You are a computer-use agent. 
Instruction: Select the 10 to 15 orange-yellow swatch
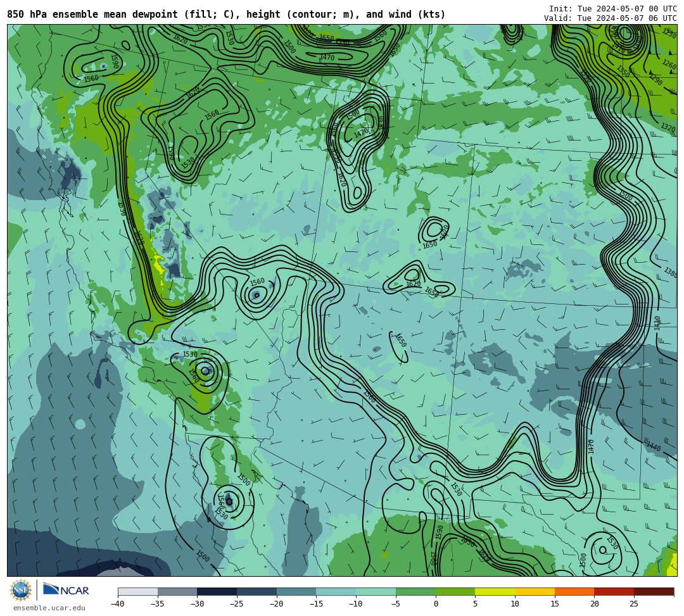(535, 591)
